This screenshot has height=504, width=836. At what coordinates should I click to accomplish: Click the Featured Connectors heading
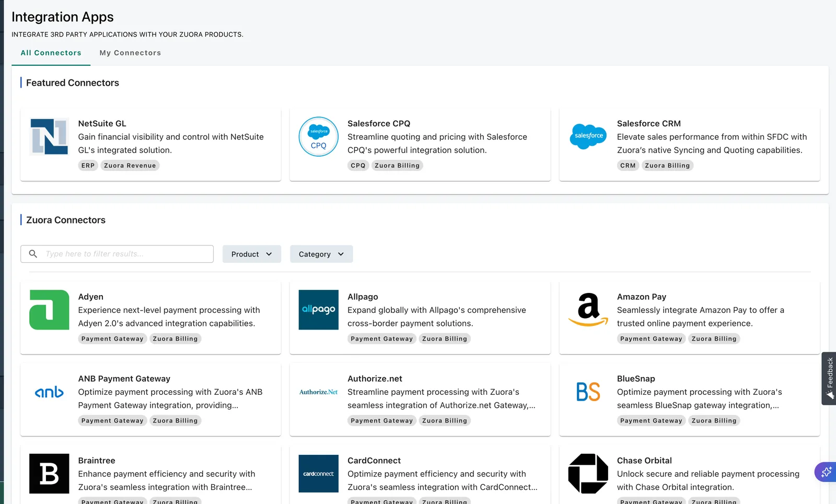(x=73, y=83)
